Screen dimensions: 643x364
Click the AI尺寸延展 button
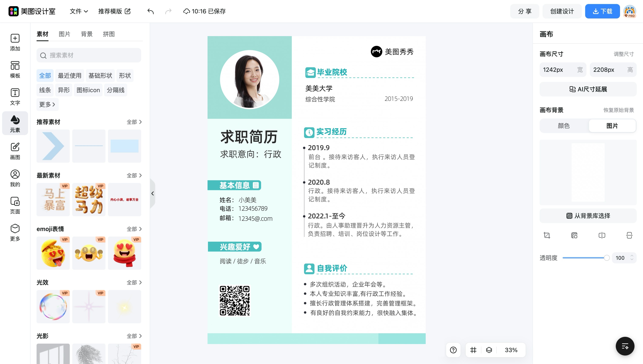coord(588,89)
